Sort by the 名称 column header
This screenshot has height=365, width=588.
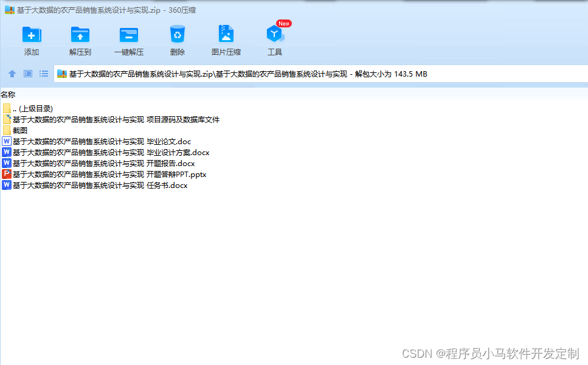pyautogui.click(x=8, y=94)
